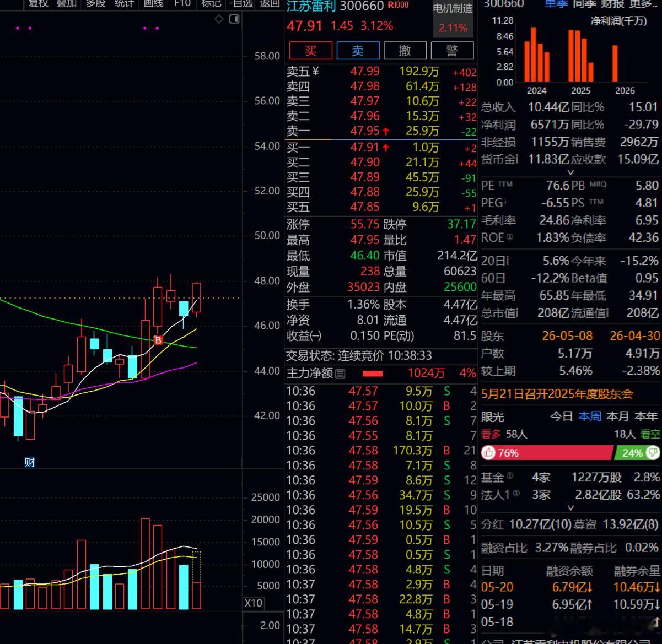Open F10 company info

(x=182, y=4)
